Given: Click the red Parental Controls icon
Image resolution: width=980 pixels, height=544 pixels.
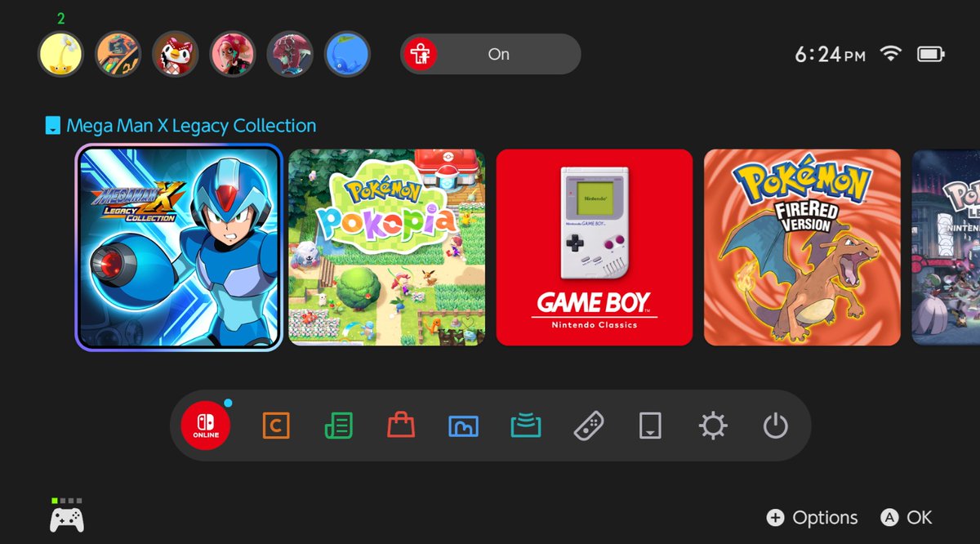Looking at the screenshot, I should coord(422,54).
